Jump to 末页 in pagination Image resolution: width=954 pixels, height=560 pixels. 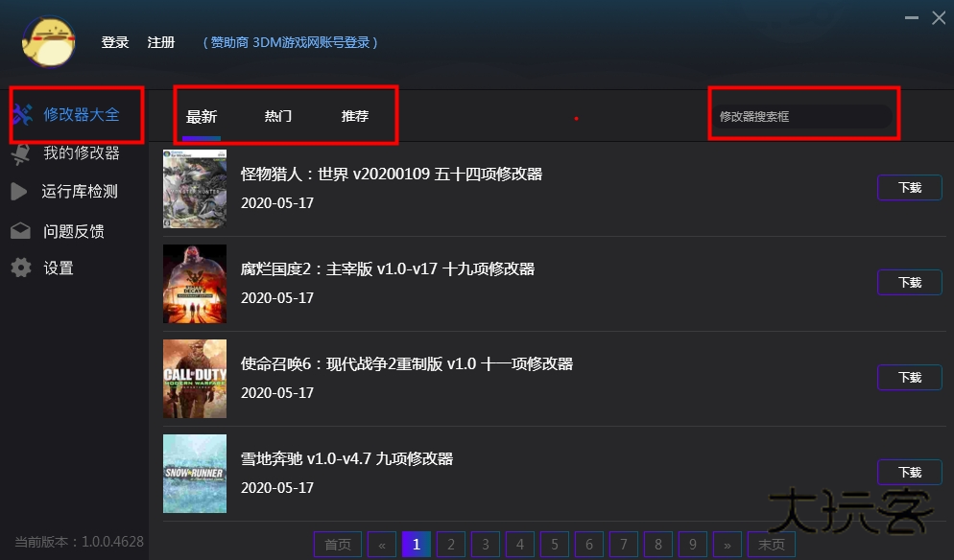tap(772, 544)
